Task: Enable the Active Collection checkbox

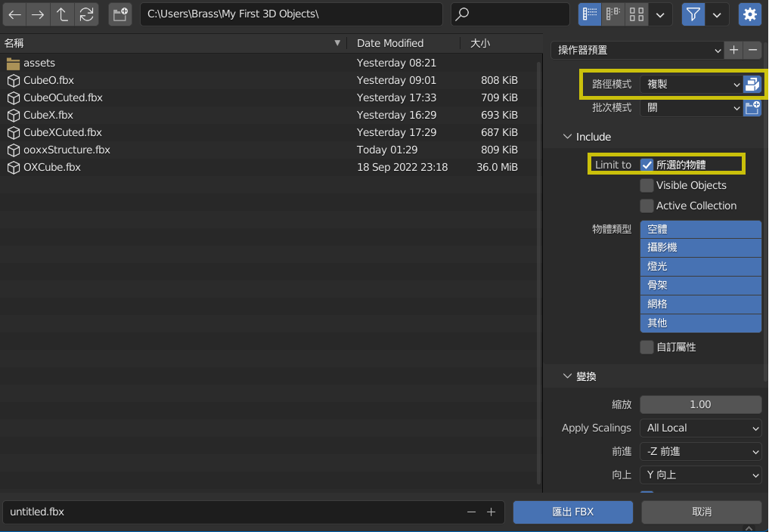Action: 647,206
